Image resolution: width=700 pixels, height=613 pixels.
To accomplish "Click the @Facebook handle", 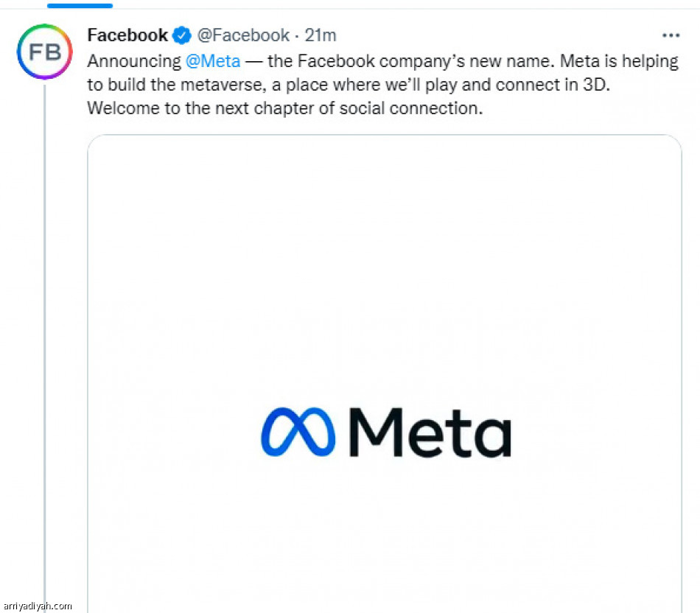I will pos(243,35).
